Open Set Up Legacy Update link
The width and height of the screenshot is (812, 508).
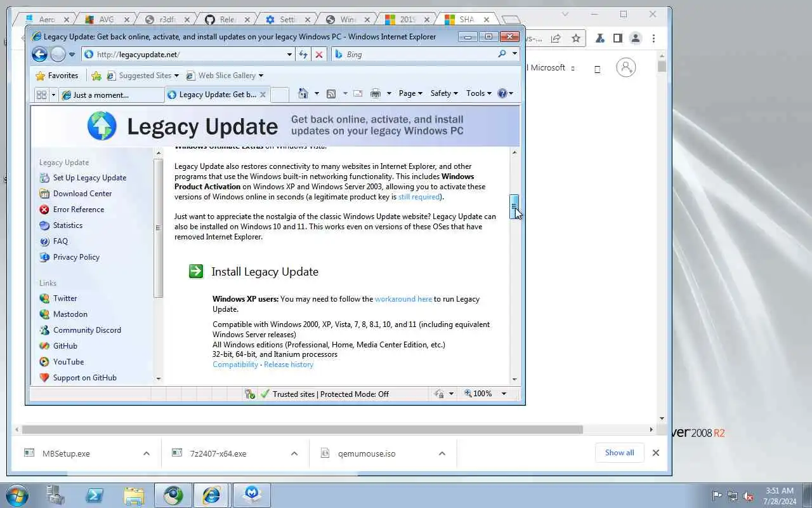(89, 178)
